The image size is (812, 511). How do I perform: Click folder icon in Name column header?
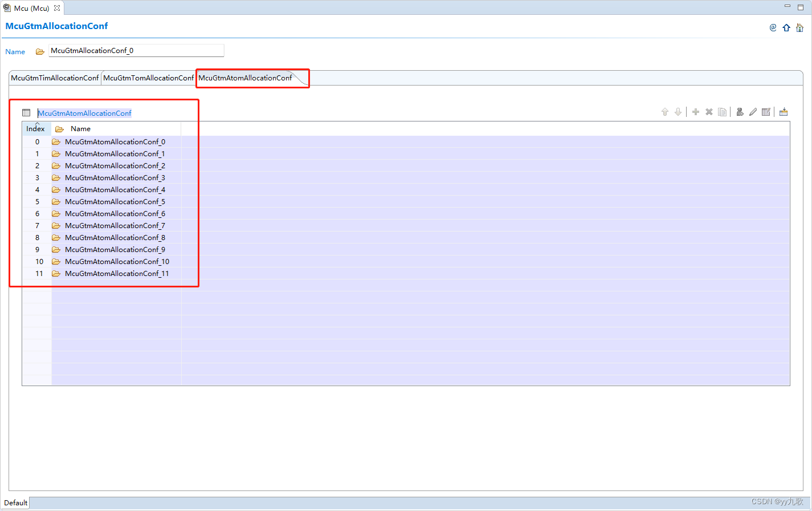pyautogui.click(x=59, y=129)
